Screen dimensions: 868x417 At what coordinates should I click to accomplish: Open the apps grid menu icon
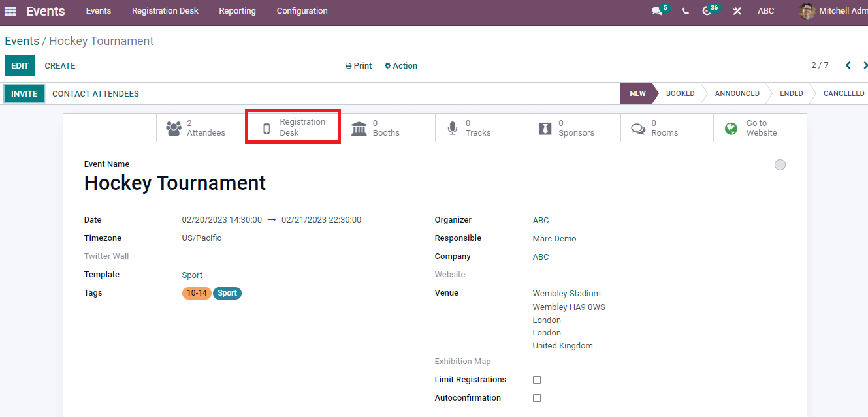(x=10, y=11)
